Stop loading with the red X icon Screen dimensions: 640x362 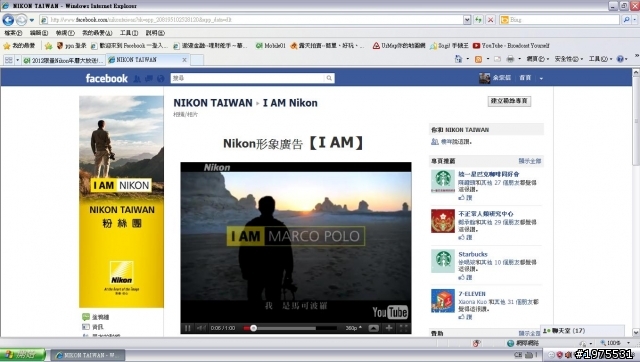point(491,20)
